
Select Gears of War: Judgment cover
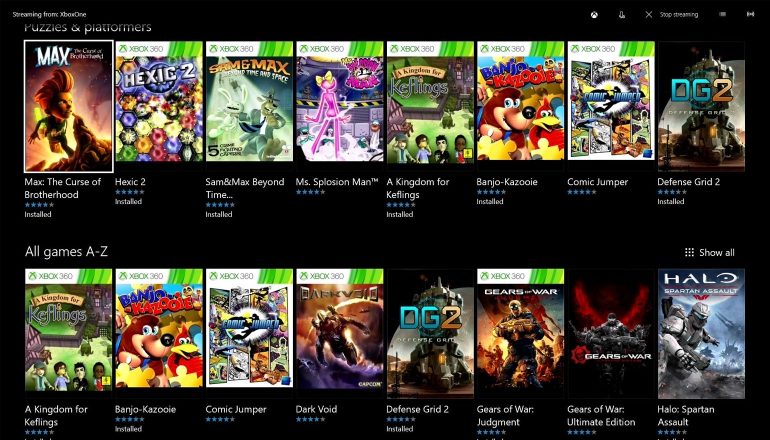(x=520, y=334)
